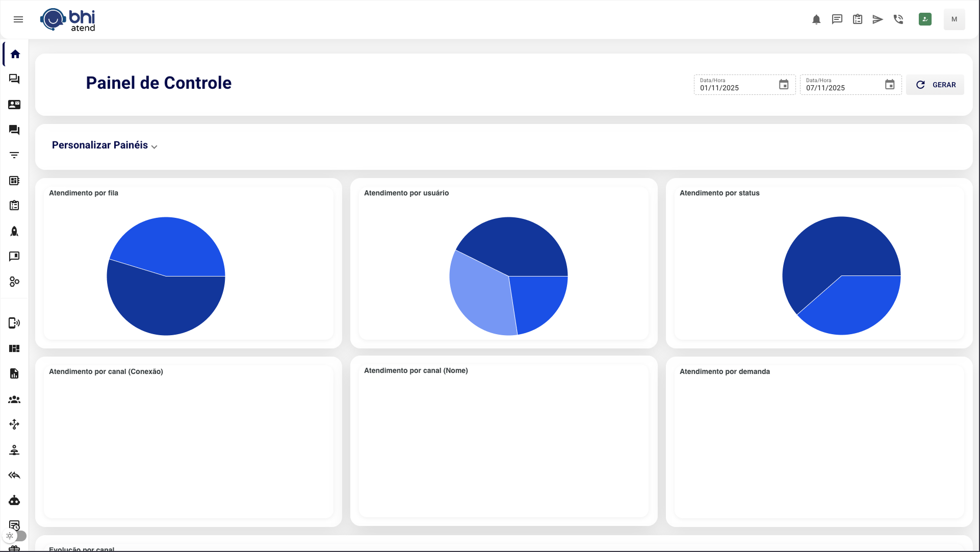The height and width of the screenshot is (552, 980).
Task: Toggle the light/dark theme switch
Action: click(15, 536)
